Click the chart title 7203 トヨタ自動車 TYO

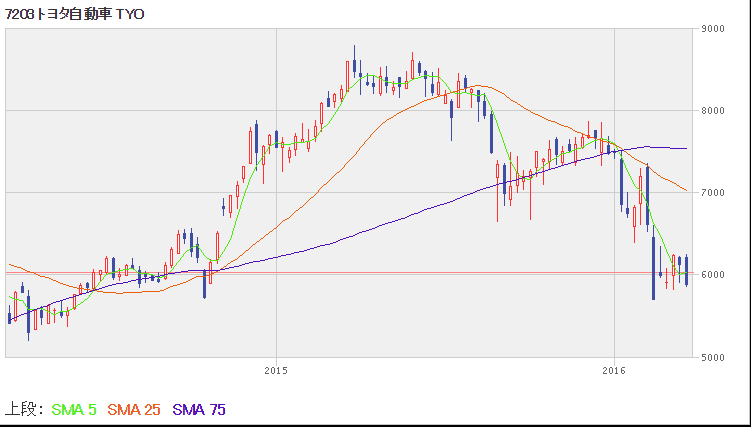(x=75, y=12)
